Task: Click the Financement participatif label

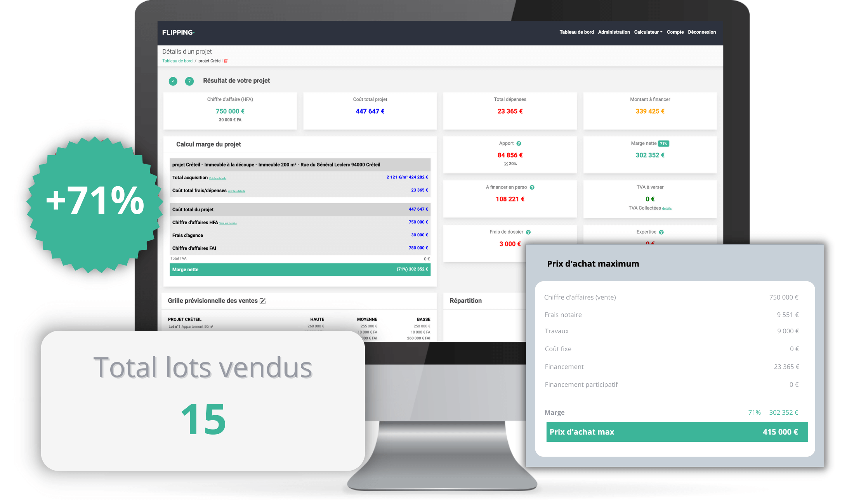Action: tap(581, 385)
